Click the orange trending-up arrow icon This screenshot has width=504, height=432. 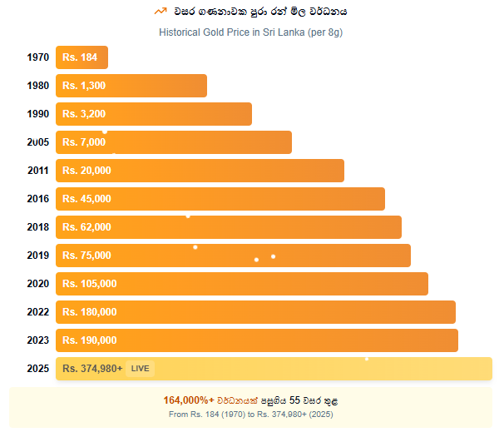[161, 12]
